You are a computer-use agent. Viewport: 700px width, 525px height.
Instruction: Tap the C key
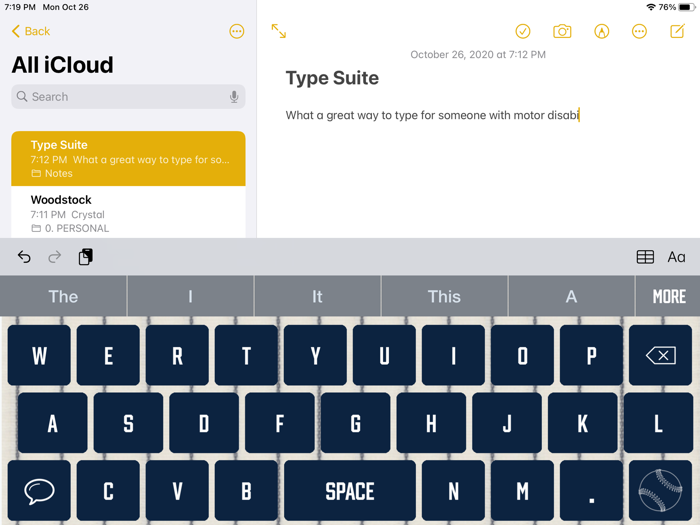click(x=108, y=491)
